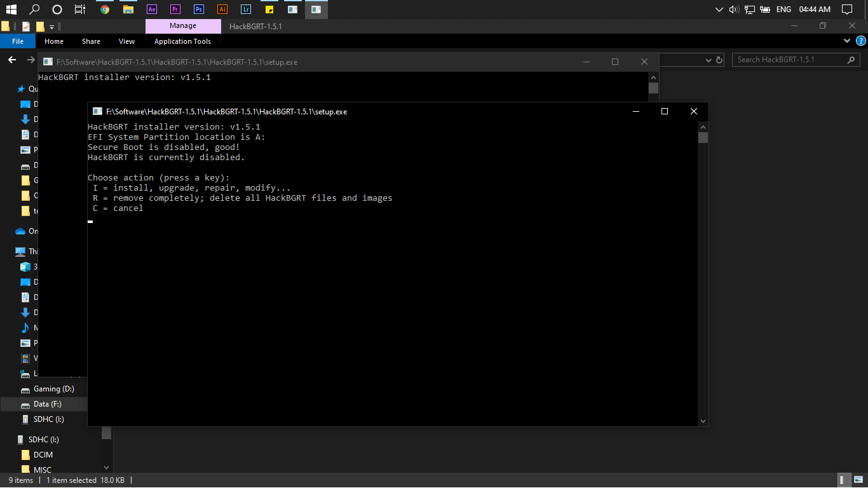
Task: Launch Photoshop from taskbar
Action: coord(199,10)
